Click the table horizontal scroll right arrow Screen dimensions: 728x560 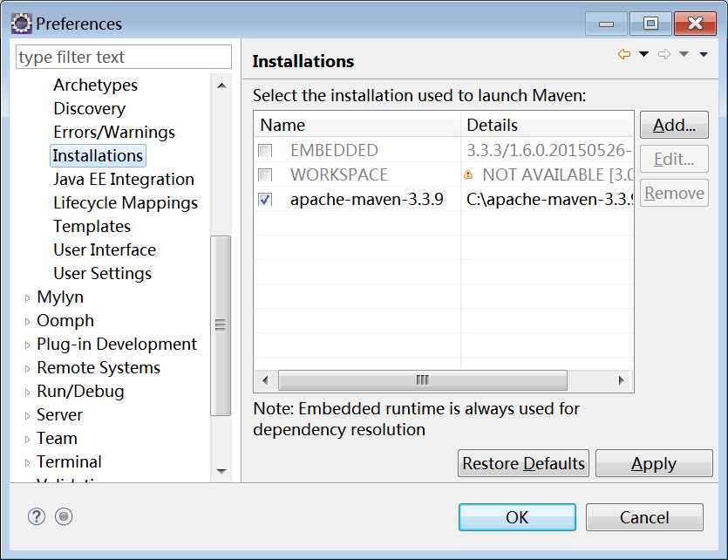[622, 381]
